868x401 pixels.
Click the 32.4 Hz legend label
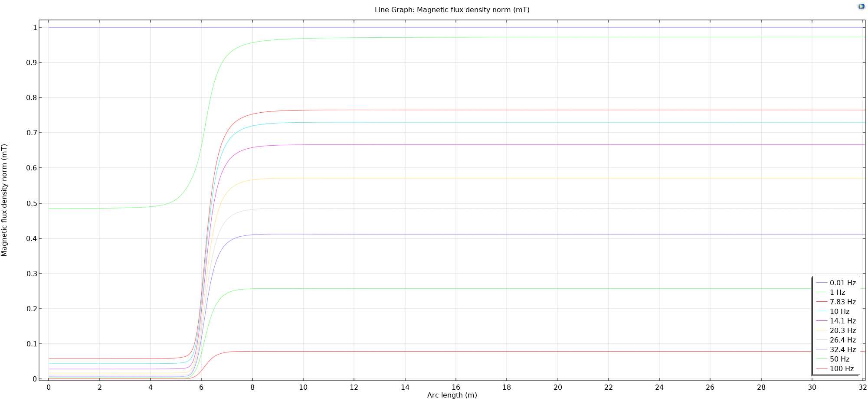tap(842, 349)
